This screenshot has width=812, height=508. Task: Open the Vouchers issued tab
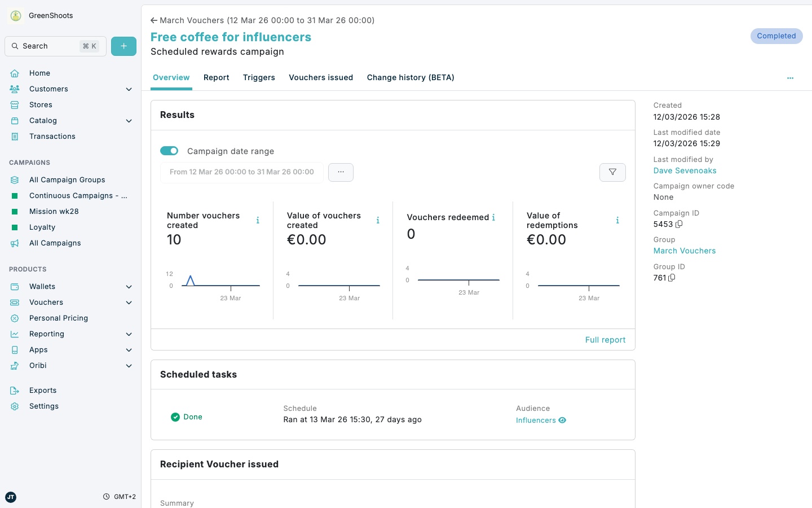(321, 77)
